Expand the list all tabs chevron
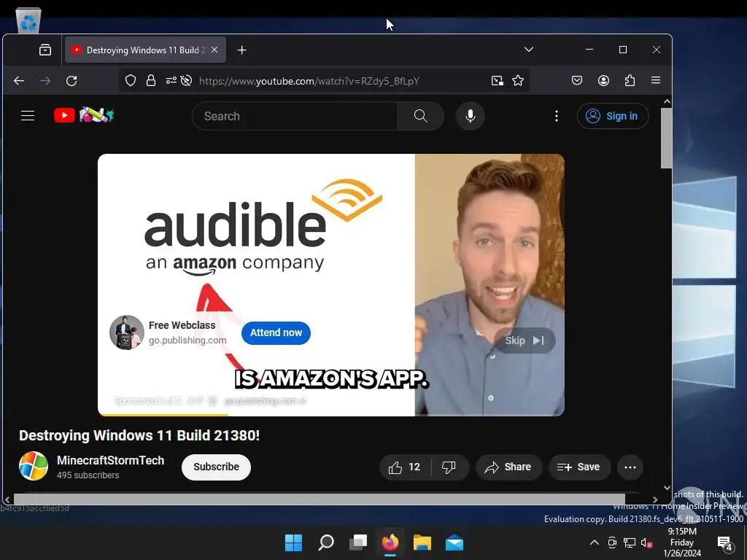This screenshot has height=560, width=747. click(x=528, y=50)
